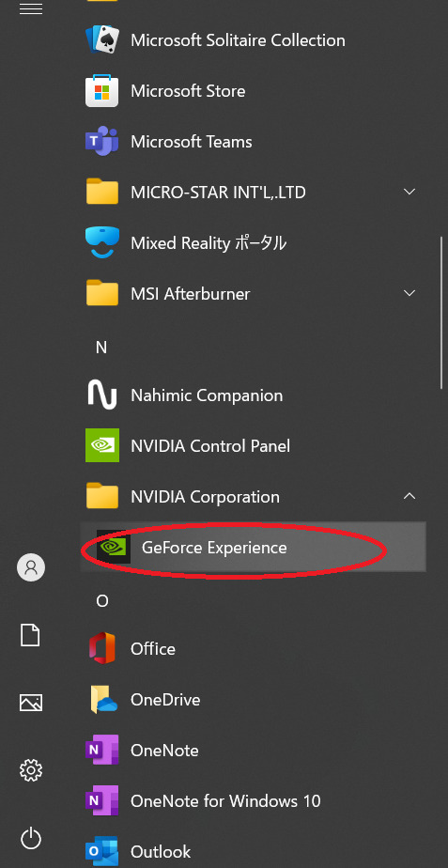This screenshot has height=868, width=448.
Task: Expand MICRO-STAR INT'L,.LTD folder chevron
Action: click(x=409, y=192)
